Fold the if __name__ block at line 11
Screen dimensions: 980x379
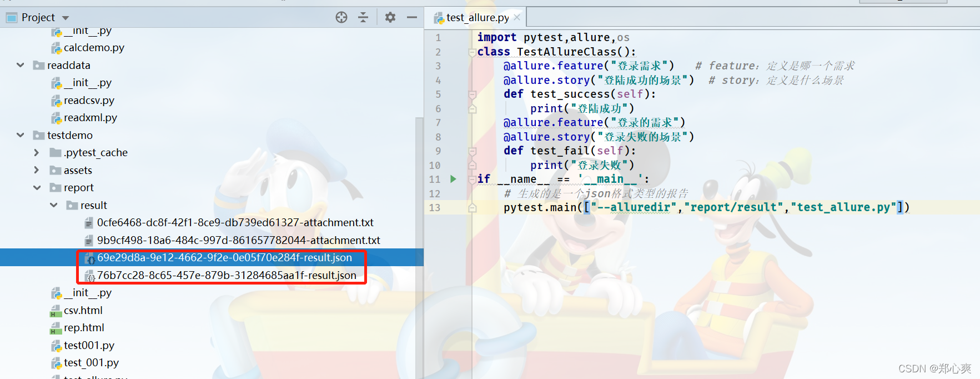point(473,179)
